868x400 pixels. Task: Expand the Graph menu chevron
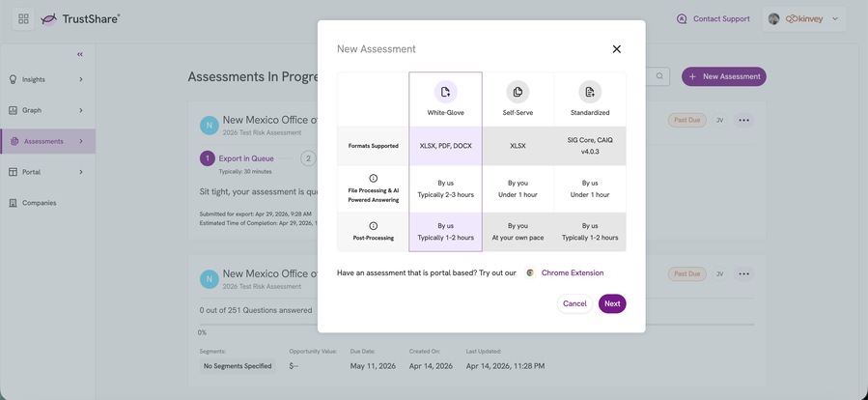81,110
